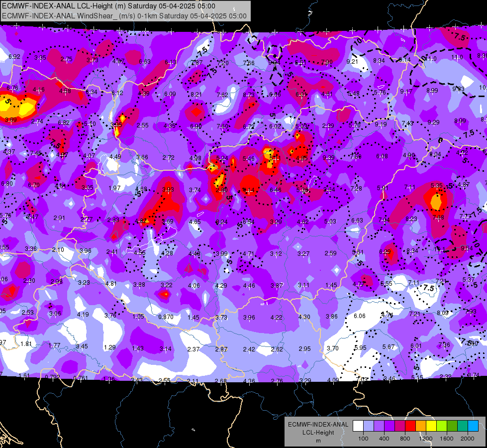Screen dimensions: 487x448
Task: Click the grid value 4.49
Action: (115, 157)
